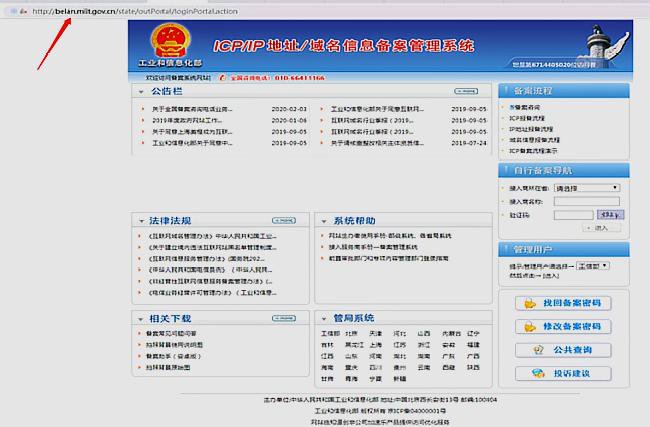Select 工信部 in 管局系统 list

pos(330,333)
